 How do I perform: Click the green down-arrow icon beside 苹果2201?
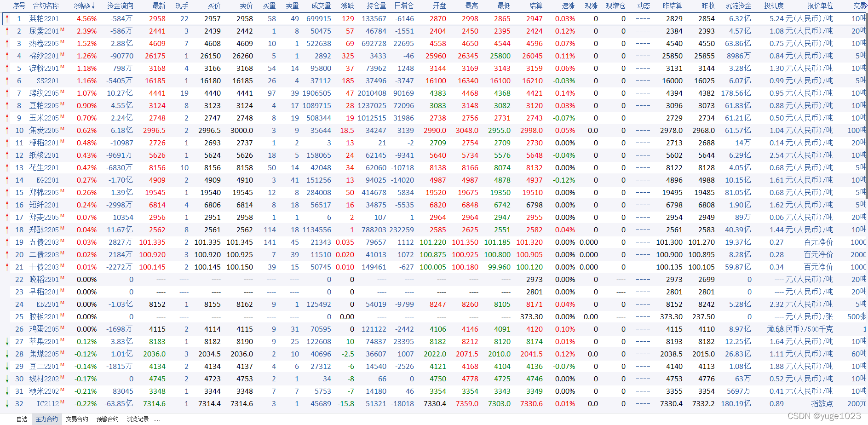[7, 342]
